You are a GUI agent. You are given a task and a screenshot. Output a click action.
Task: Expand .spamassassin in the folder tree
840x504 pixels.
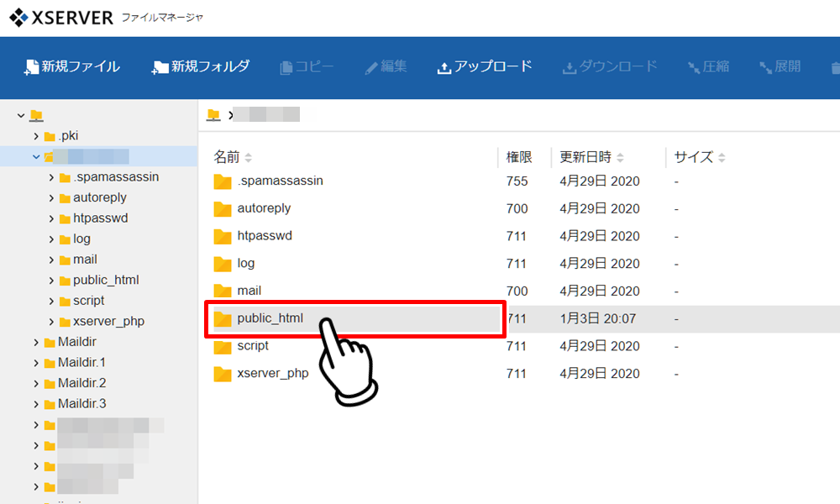(51, 177)
